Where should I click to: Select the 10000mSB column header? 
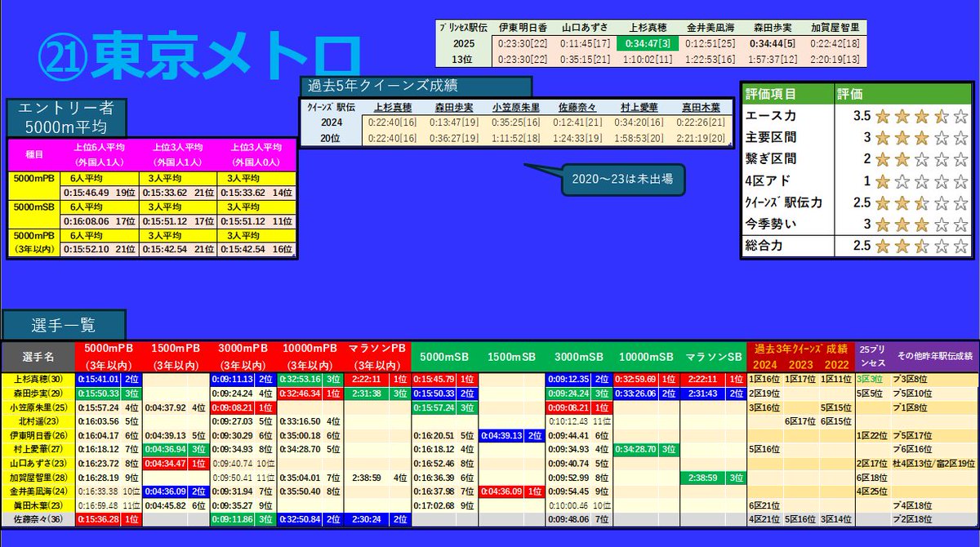coord(645,357)
